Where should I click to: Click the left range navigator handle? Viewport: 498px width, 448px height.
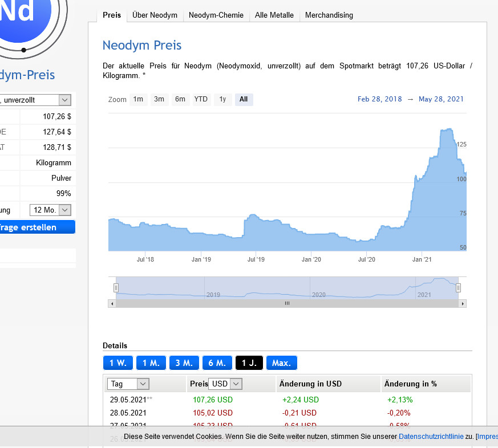(116, 288)
